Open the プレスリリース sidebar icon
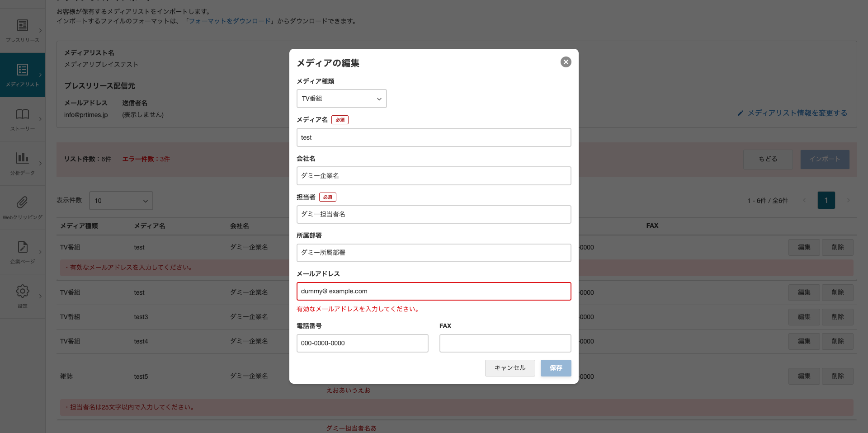868x433 pixels. [x=23, y=25]
